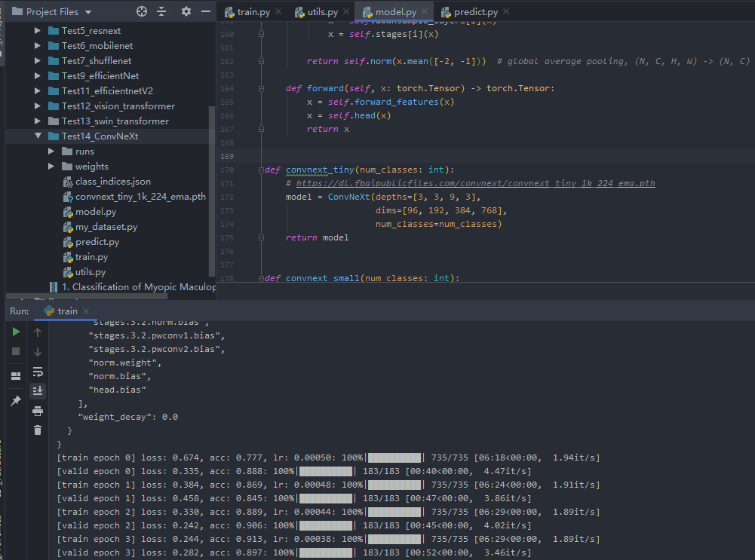755x560 pixels.
Task: Toggle scroll to end of output
Action: (x=38, y=390)
